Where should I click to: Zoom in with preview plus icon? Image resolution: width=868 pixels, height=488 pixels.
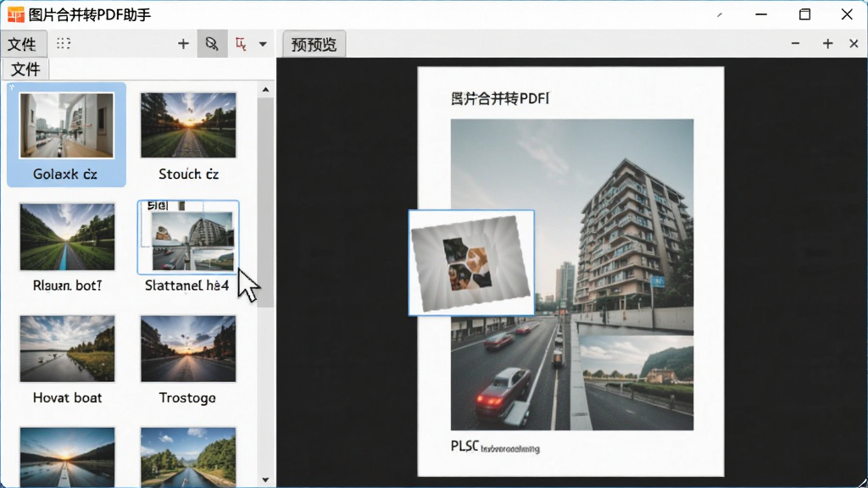point(827,43)
